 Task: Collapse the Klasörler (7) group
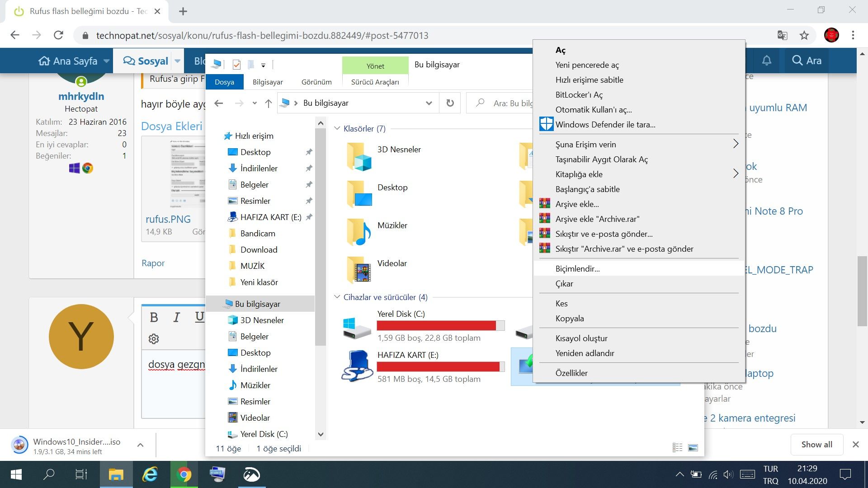(337, 128)
